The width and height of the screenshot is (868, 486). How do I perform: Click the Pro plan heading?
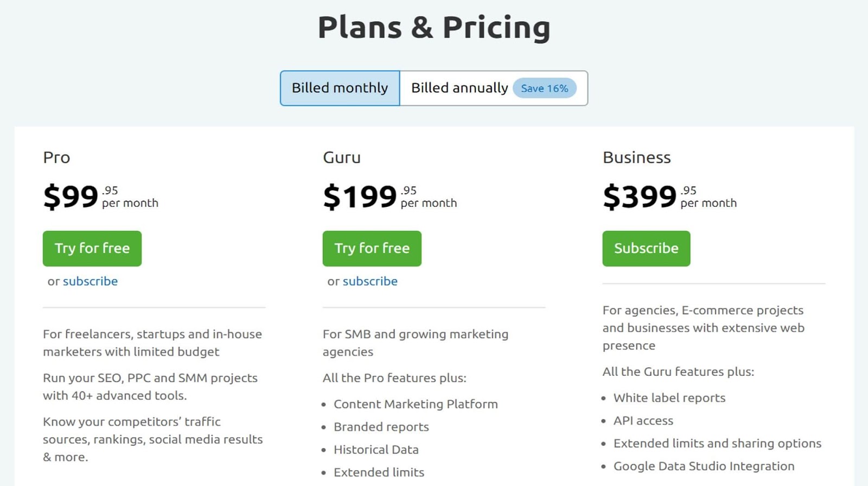(56, 157)
